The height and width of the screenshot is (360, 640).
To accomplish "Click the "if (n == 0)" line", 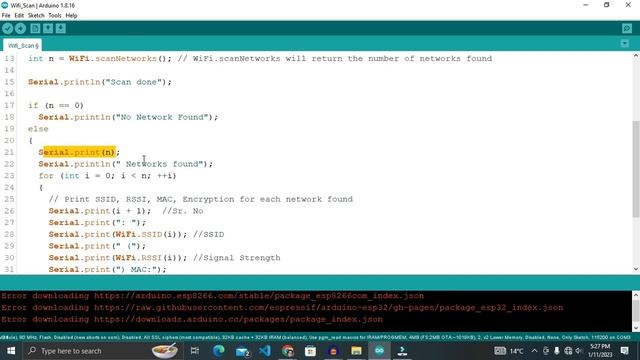I will (56, 105).
